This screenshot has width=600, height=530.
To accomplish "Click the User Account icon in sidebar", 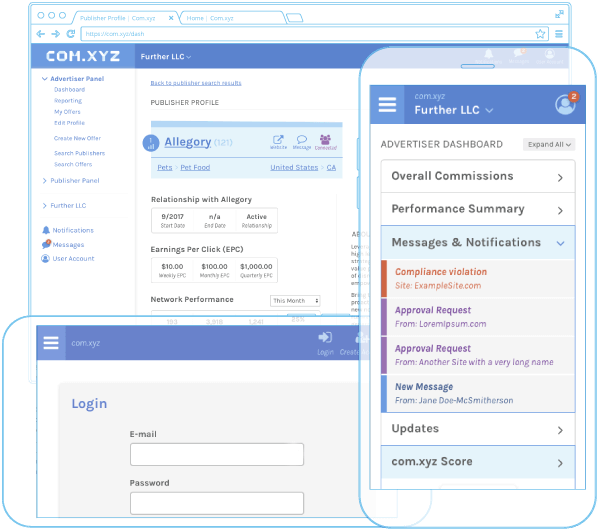I will click(45, 259).
